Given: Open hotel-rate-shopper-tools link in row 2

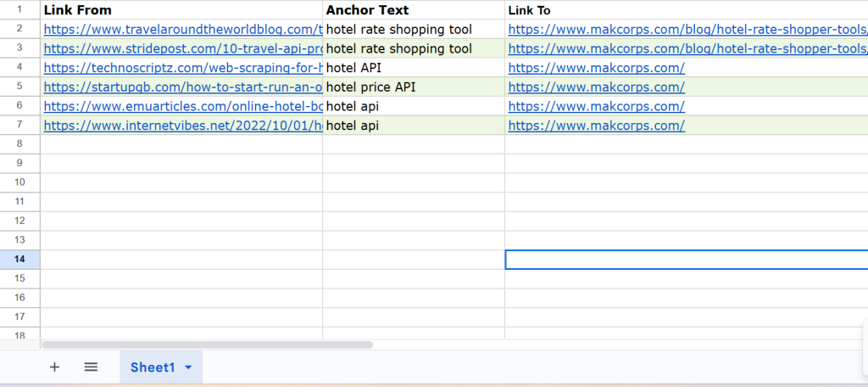Looking at the screenshot, I should tap(687, 29).
